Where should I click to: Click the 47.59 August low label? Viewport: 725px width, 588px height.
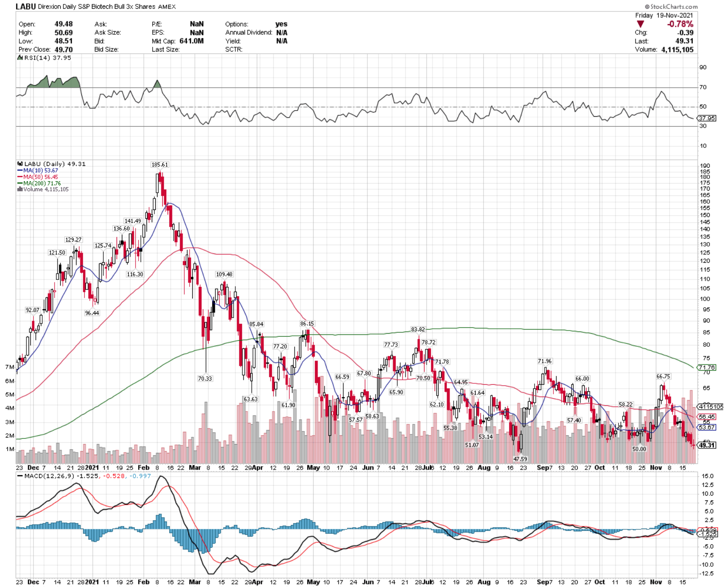[520, 459]
